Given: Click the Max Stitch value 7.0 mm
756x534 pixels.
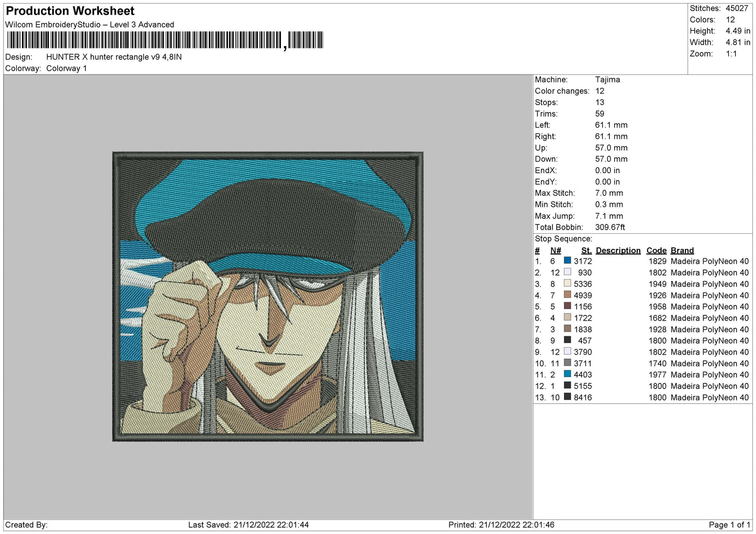Looking at the screenshot, I should pyautogui.click(x=609, y=193).
